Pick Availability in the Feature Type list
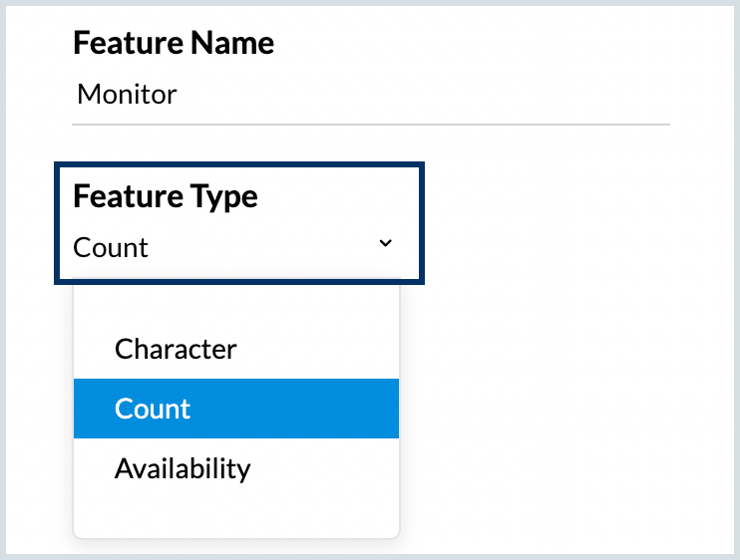Viewport: 740px width, 560px height. pyautogui.click(x=183, y=468)
